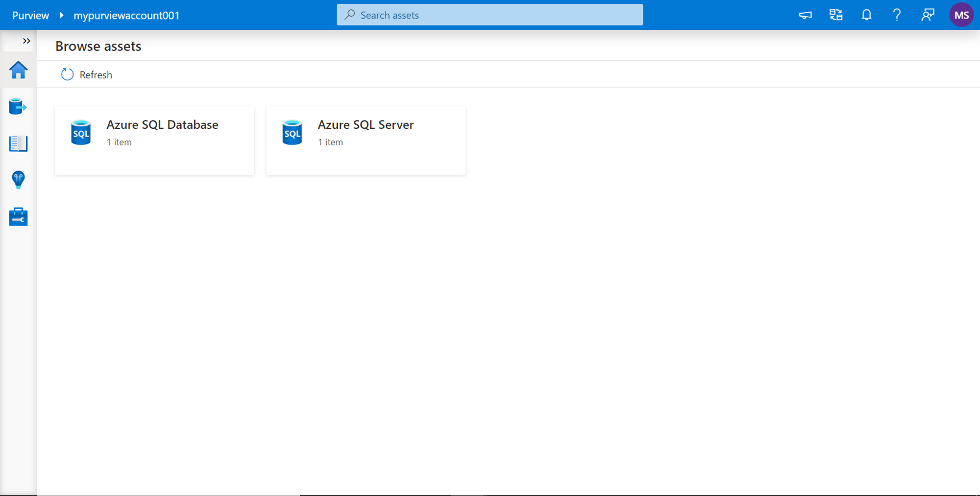The image size is (980, 496).
Task: Click the breadcrumb separator arrow
Action: (x=61, y=15)
